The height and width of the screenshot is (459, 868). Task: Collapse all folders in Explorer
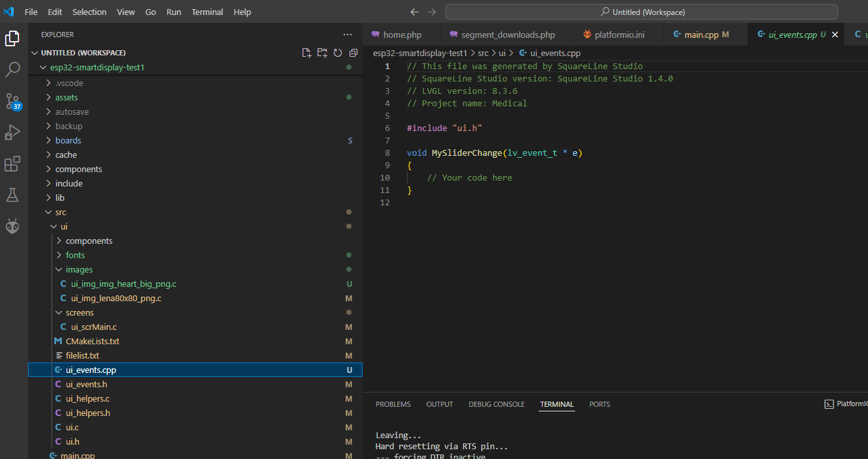(x=353, y=53)
